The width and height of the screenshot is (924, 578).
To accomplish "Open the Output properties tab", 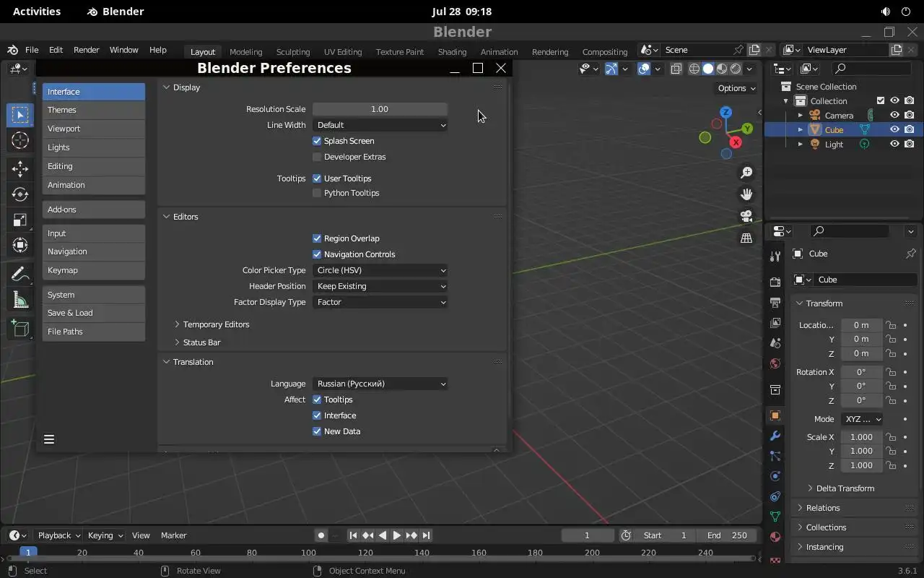I will (775, 302).
